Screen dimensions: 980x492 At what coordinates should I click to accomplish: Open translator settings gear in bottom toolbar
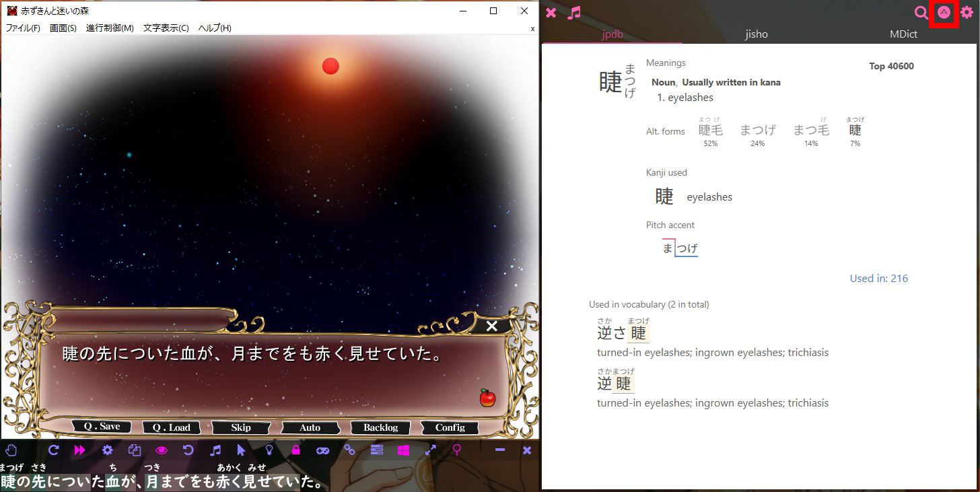[x=107, y=450]
